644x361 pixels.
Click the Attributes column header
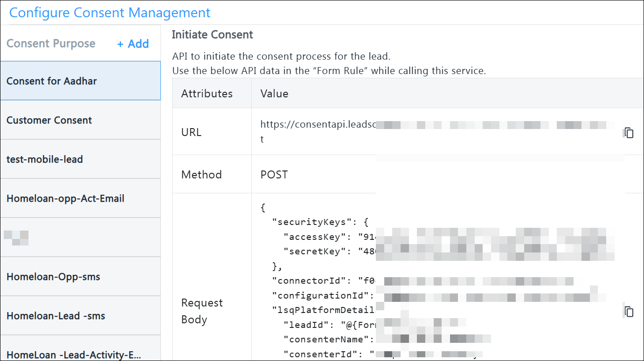pyautogui.click(x=207, y=94)
